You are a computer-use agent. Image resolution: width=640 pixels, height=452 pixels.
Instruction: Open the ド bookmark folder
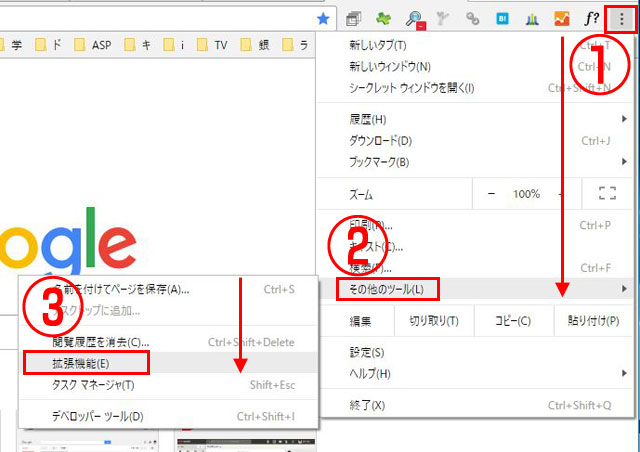coord(49,45)
